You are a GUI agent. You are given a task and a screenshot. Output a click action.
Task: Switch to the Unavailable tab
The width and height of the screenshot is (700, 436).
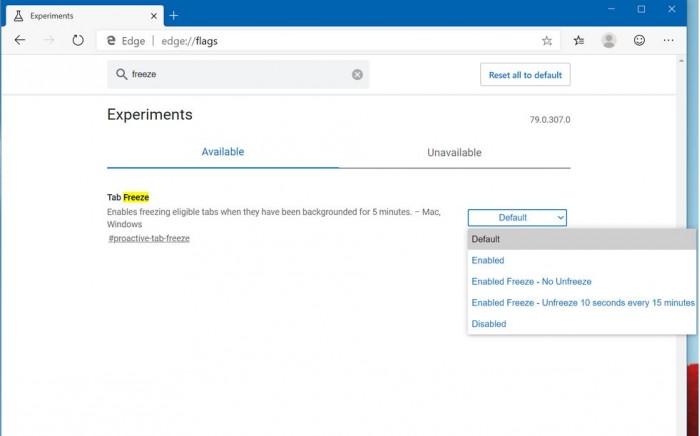click(454, 153)
